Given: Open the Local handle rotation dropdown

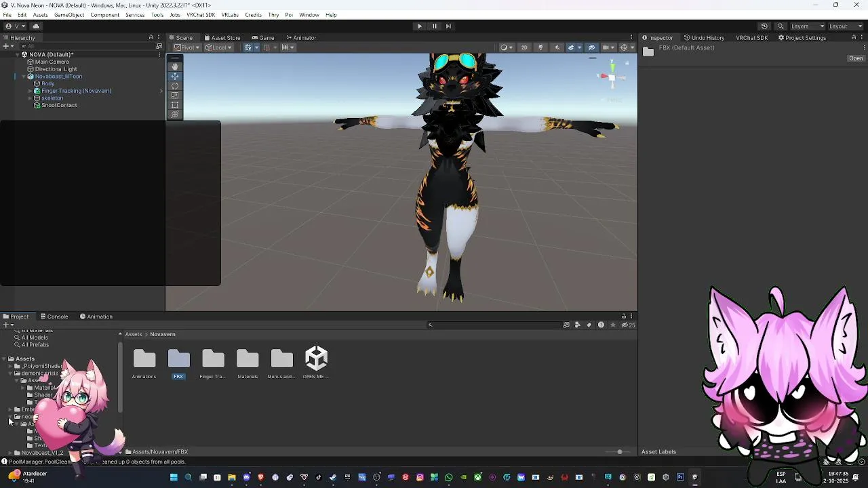Looking at the screenshot, I should (x=218, y=47).
